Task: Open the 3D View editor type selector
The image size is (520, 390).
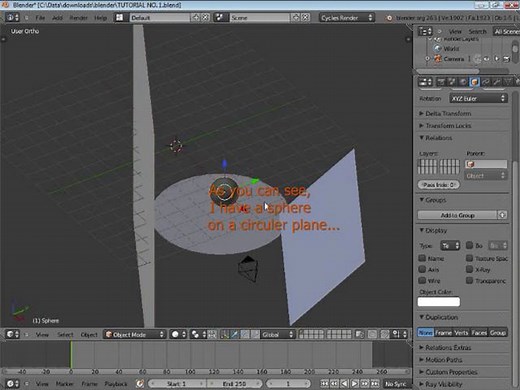Action: pyautogui.click(x=13, y=334)
